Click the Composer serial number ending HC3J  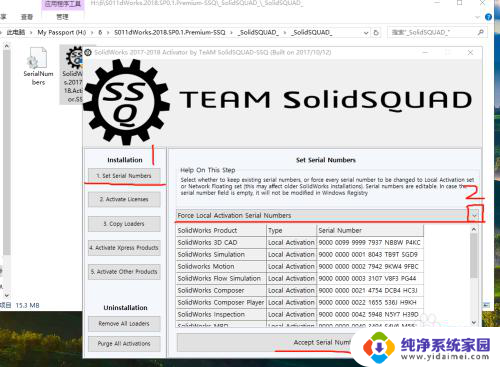(370, 290)
